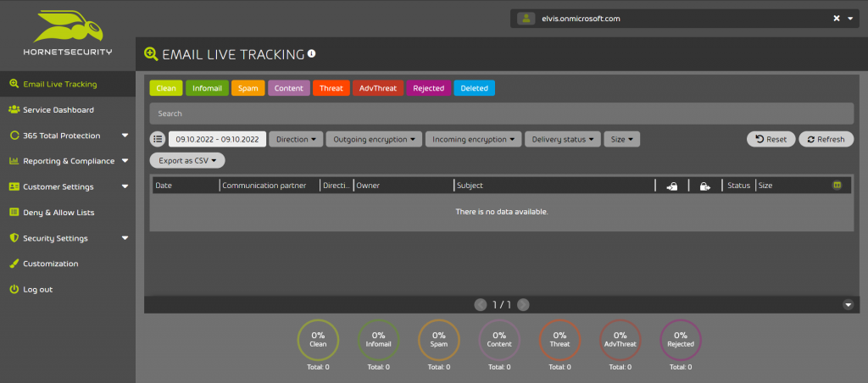The height and width of the screenshot is (383, 868).
Task: Click the Content 0% statistics circle
Action: tap(499, 340)
